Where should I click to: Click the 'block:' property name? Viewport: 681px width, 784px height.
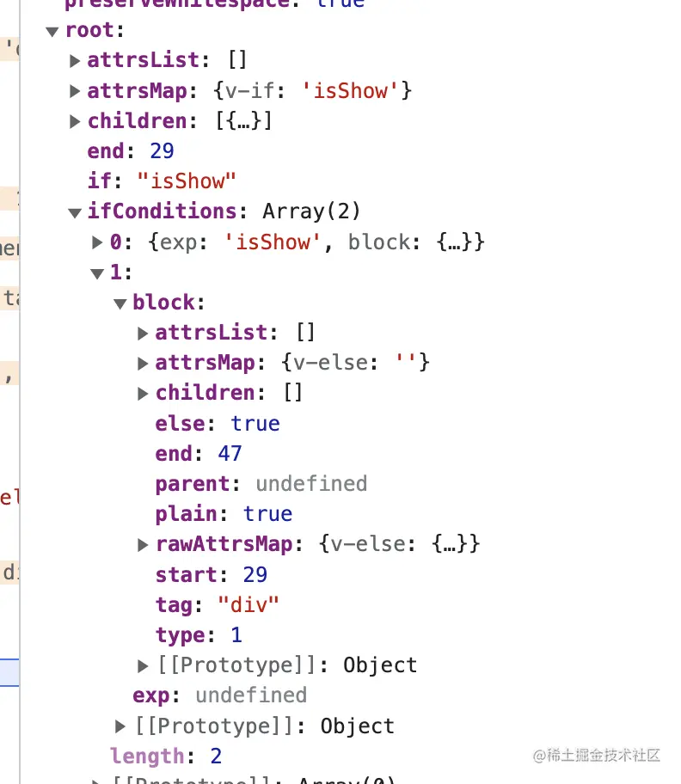coord(169,303)
